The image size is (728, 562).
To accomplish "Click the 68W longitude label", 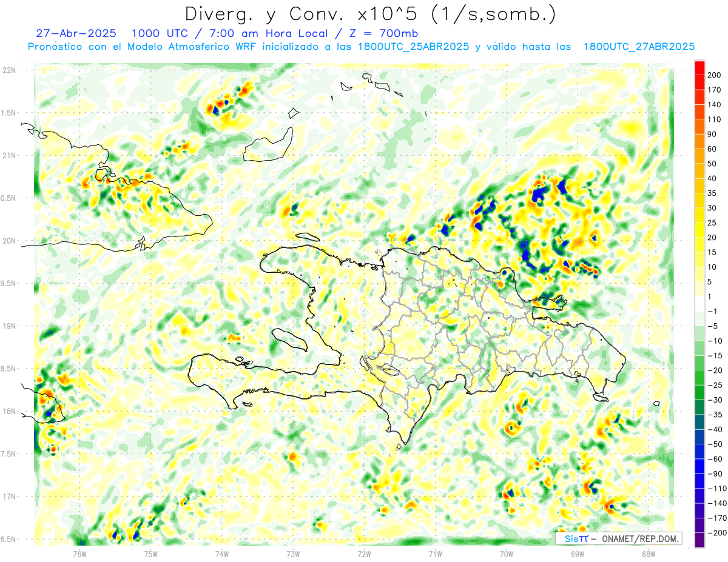I will (649, 554).
